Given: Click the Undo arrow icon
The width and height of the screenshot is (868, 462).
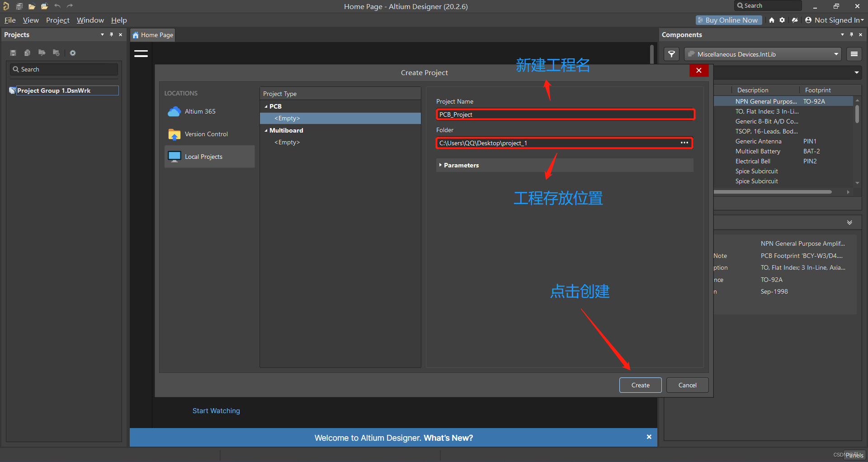Looking at the screenshot, I should (57, 6).
